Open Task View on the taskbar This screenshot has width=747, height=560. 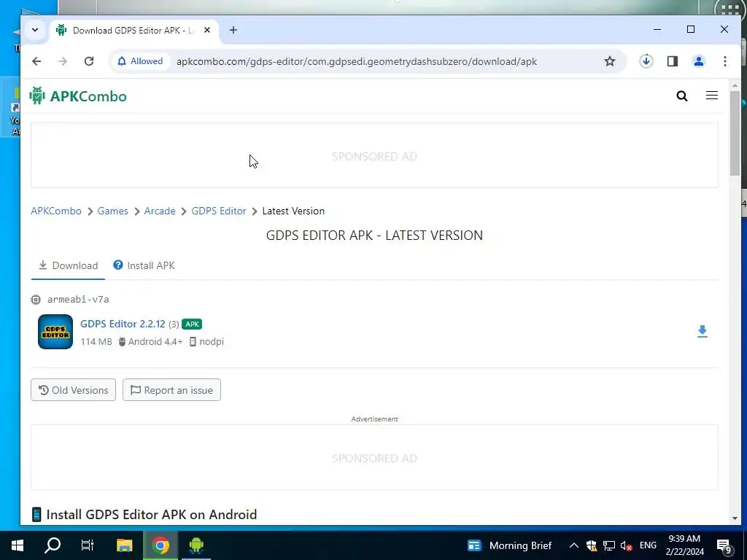[88, 545]
